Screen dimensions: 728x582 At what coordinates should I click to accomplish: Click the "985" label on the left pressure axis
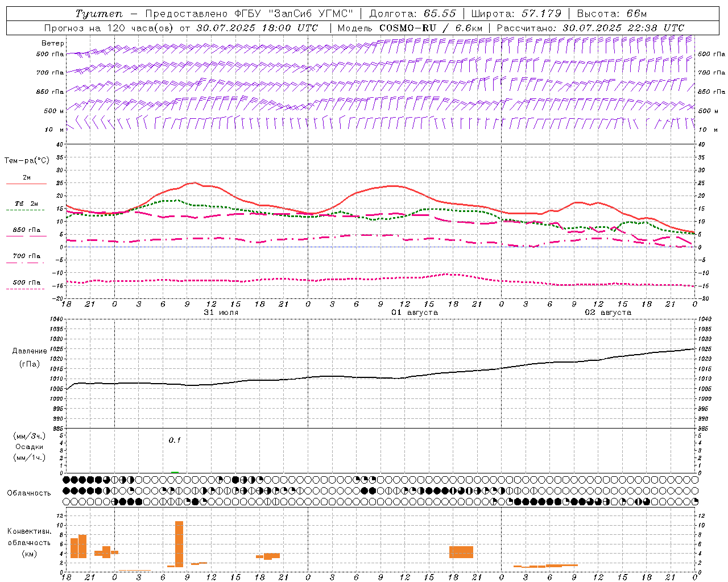(57, 428)
